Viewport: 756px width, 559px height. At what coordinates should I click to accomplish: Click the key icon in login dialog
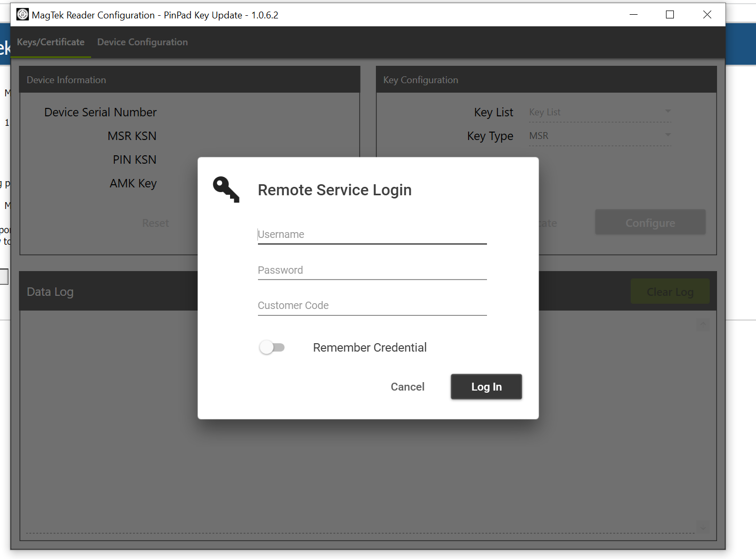tap(226, 189)
